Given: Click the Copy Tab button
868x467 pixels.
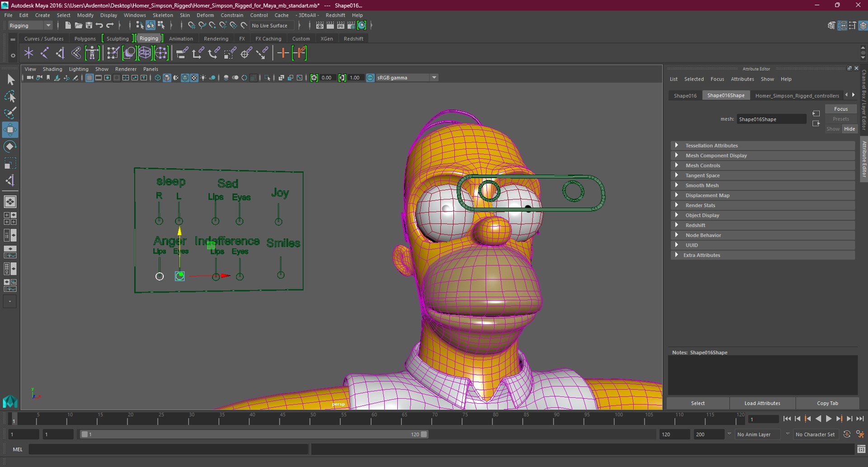Looking at the screenshot, I should click(827, 403).
